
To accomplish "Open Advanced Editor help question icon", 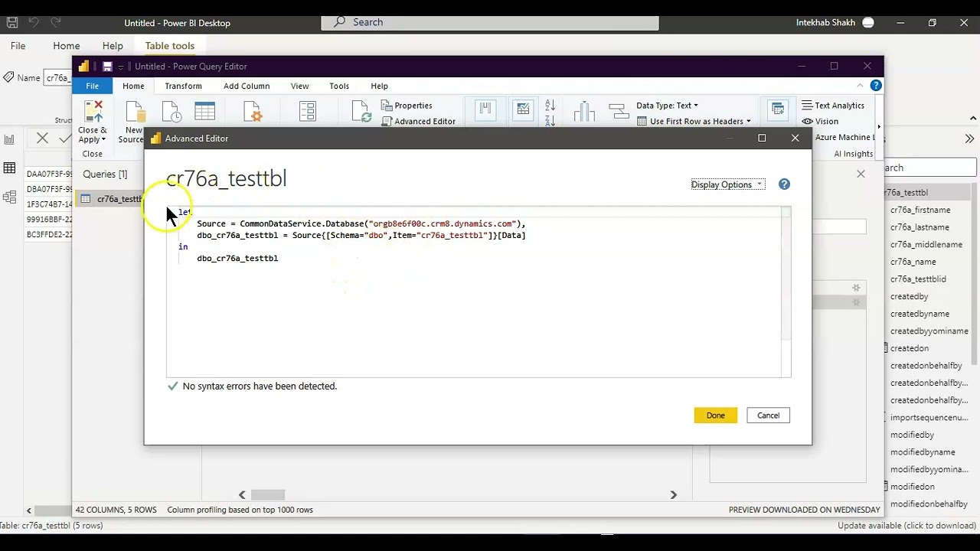I will (x=784, y=184).
